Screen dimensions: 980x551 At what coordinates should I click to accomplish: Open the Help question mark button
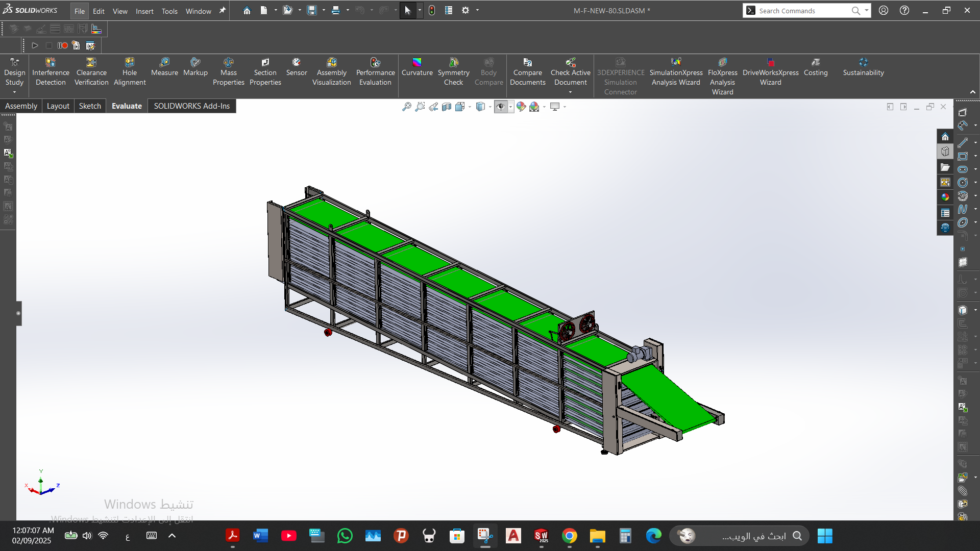[x=904, y=10]
